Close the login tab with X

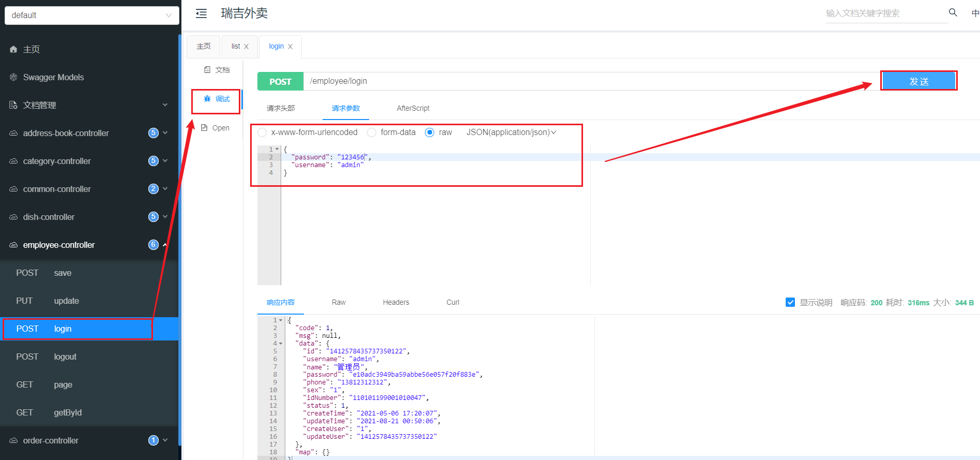(290, 47)
